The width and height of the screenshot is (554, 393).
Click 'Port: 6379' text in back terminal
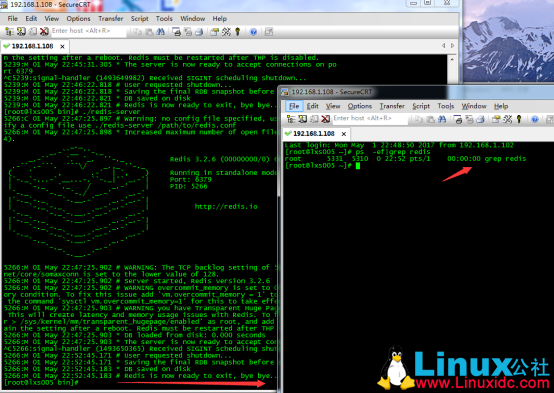(x=191, y=180)
